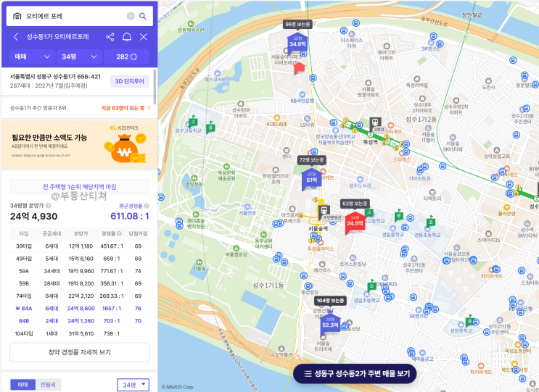Click 전 주택형 1순위 해당지역 마감 notice
Viewport: 539px width, 392px height.
(79, 187)
